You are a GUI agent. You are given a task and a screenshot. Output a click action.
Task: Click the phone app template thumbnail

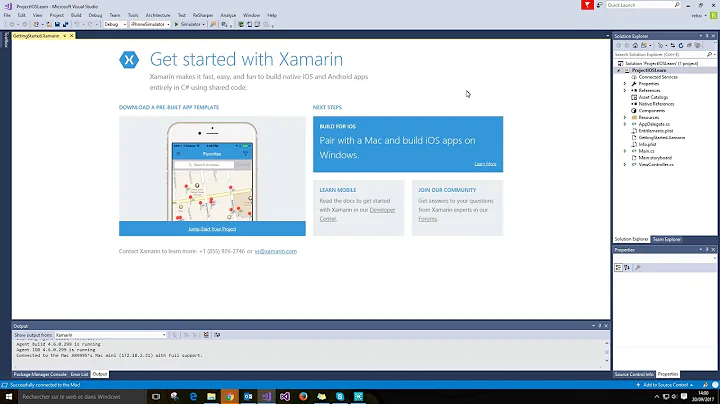click(x=212, y=169)
